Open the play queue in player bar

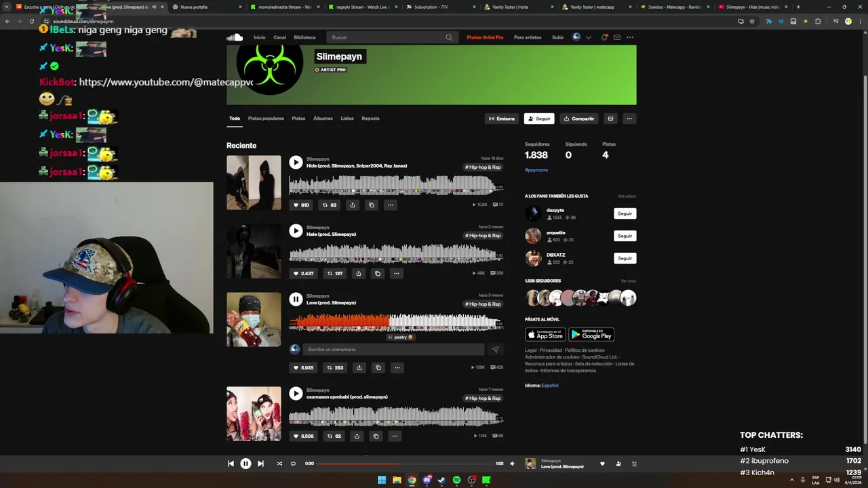point(635,464)
